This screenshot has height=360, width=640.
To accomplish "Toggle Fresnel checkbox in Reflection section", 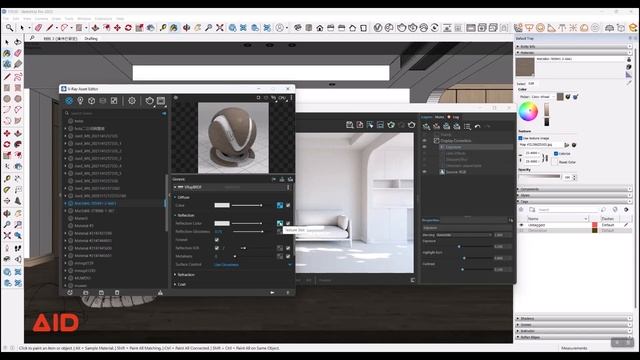I will click(217, 240).
